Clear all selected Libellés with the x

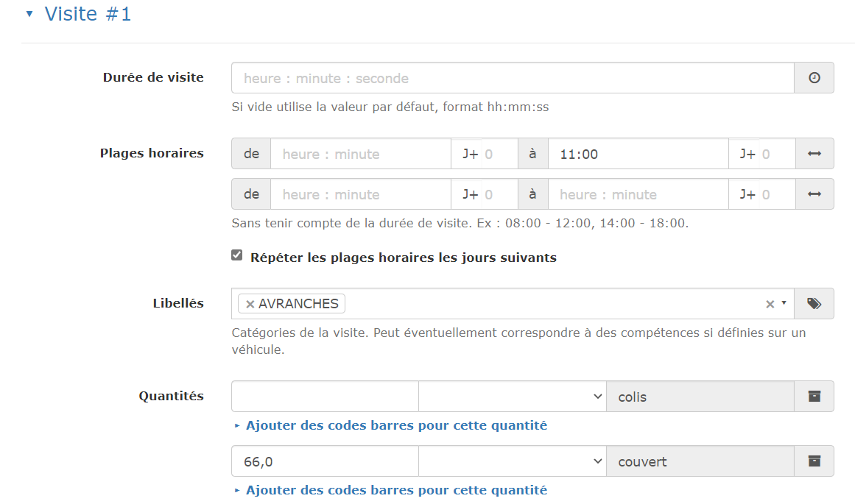(x=770, y=304)
